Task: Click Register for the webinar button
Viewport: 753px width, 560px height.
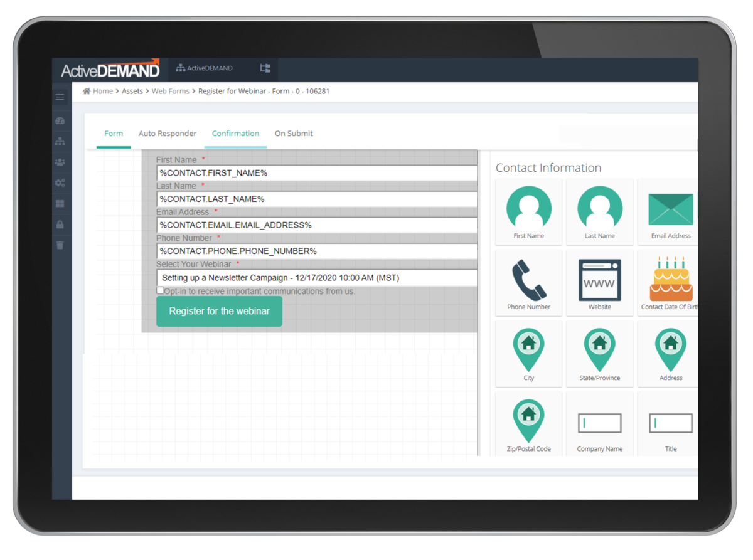Action: click(x=219, y=312)
